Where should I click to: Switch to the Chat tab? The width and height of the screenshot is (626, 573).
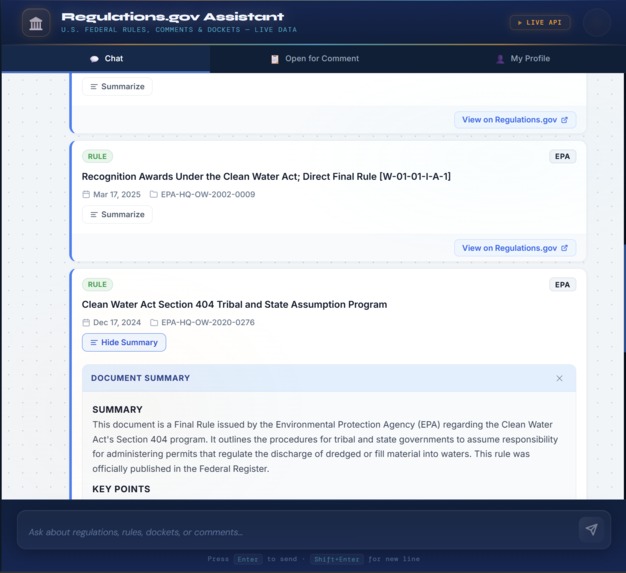(x=106, y=59)
